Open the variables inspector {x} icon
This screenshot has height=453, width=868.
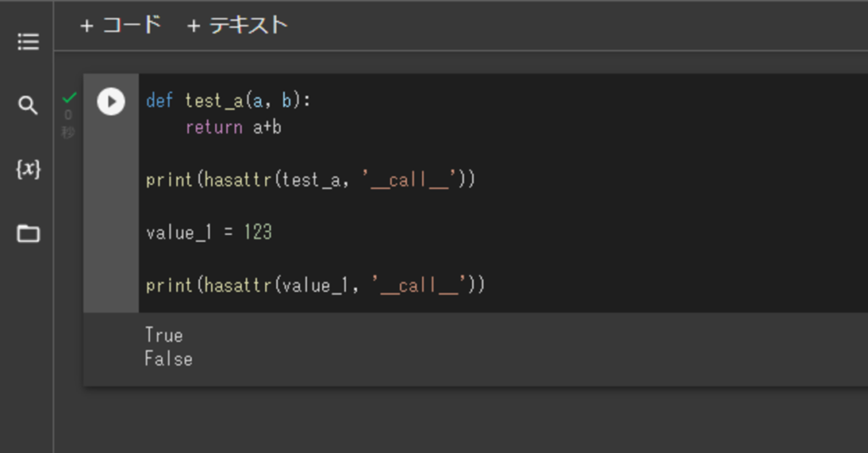point(28,168)
